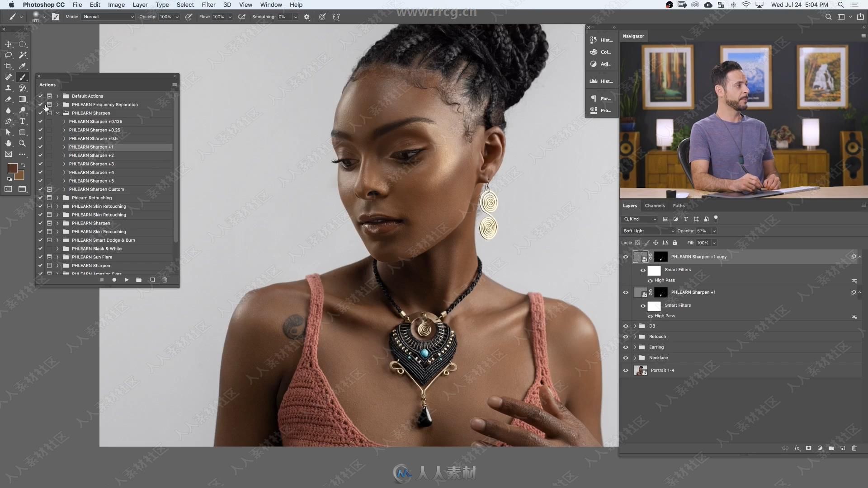Toggle visibility of PHLEARN Sharpen +1 layer
The height and width of the screenshot is (488, 868).
pyautogui.click(x=625, y=292)
